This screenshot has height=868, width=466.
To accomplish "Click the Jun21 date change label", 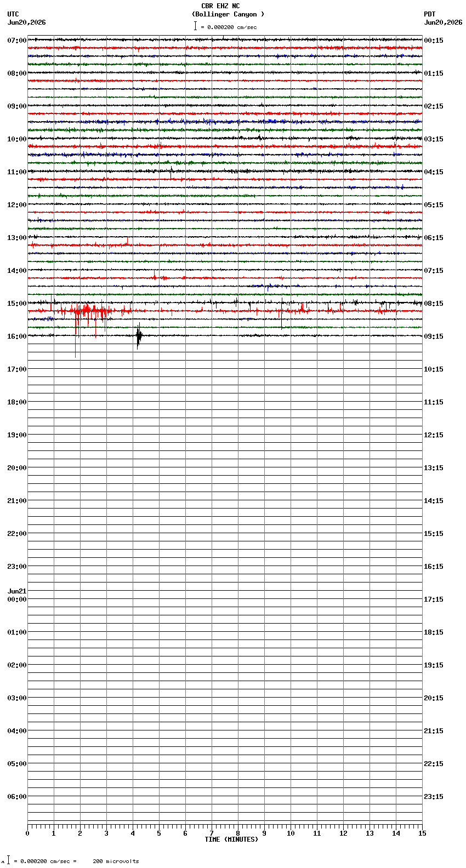I will click(x=17, y=591).
